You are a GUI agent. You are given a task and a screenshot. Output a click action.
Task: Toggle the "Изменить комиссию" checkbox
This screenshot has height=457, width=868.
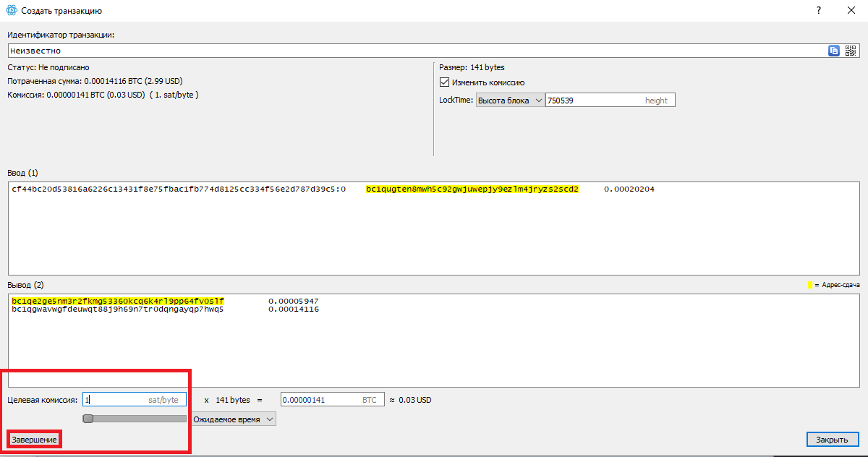pyautogui.click(x=445, y=82)
